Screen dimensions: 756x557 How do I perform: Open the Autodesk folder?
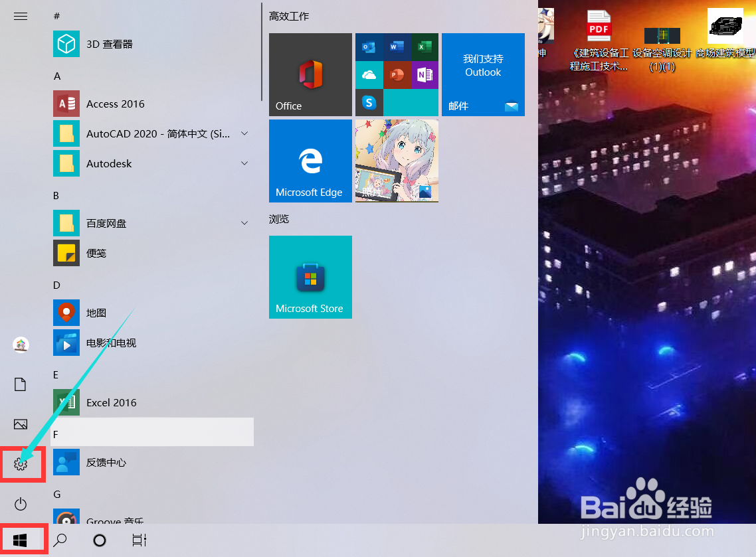(152, 163)
